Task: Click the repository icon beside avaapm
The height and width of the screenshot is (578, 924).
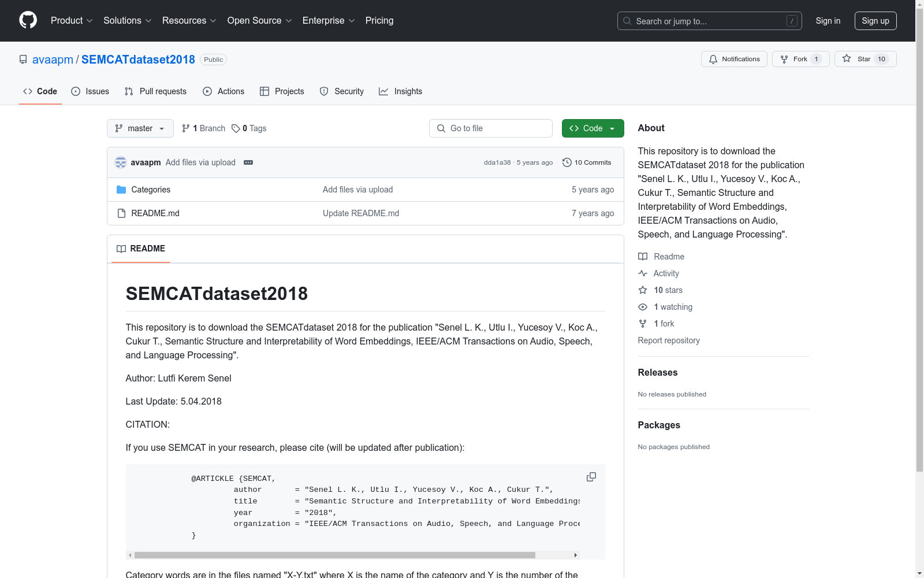Action: click(x=23, y=60)
